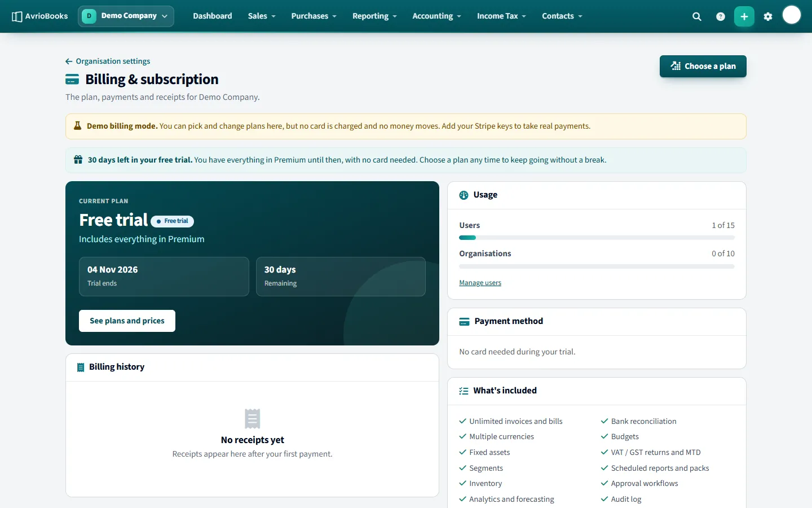Click "No card needed during your trial." text
The image size is (812, 508).
coord(518,352)
